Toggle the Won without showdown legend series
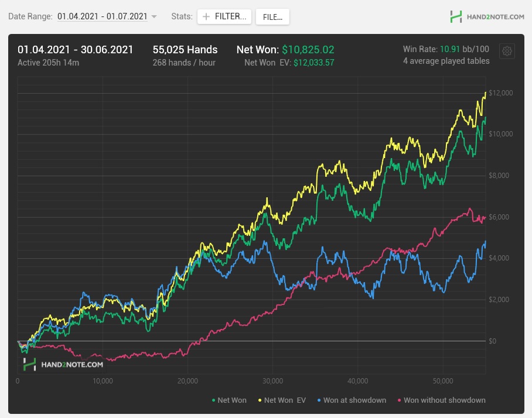532x418 pixels. [441, 400]
